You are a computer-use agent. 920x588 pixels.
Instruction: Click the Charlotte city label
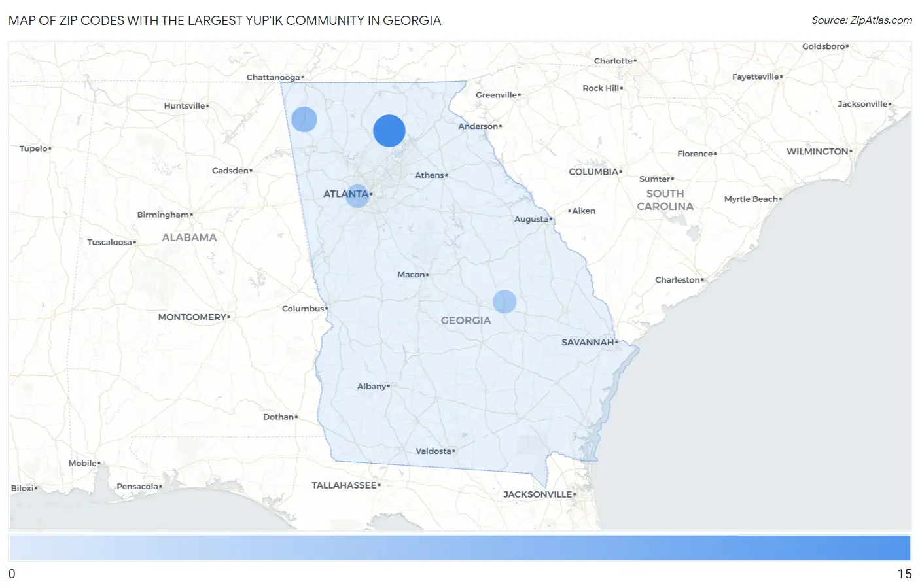613,61
